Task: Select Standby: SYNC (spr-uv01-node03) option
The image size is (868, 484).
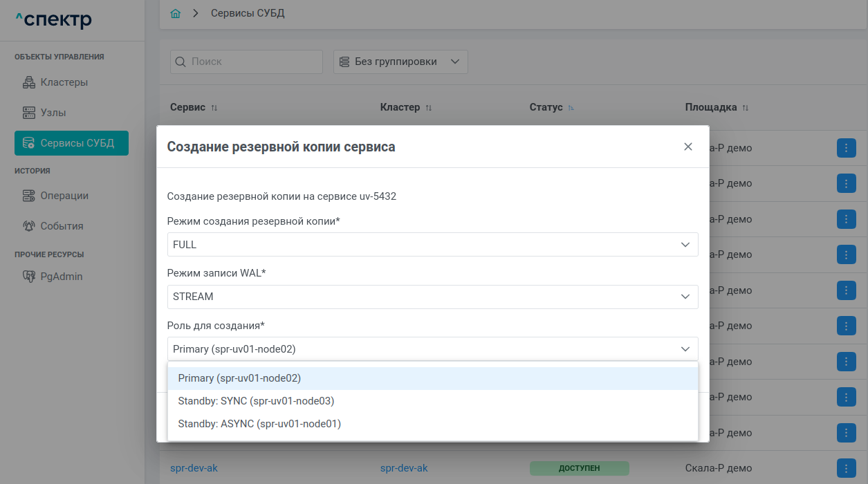Action: (x=256, y=401)
